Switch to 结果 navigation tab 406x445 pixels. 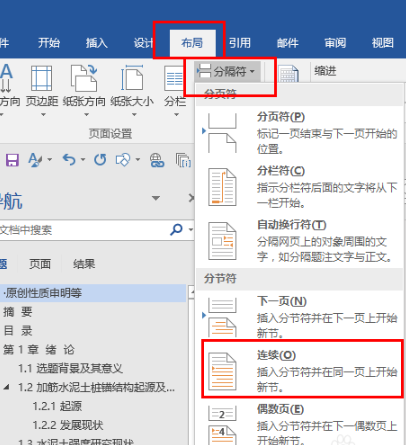click(84, 264)
